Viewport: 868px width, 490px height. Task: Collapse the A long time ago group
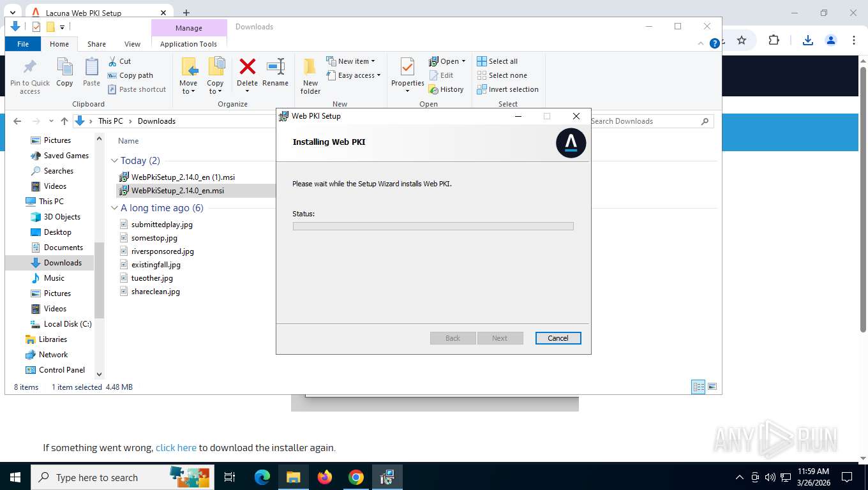114,208
